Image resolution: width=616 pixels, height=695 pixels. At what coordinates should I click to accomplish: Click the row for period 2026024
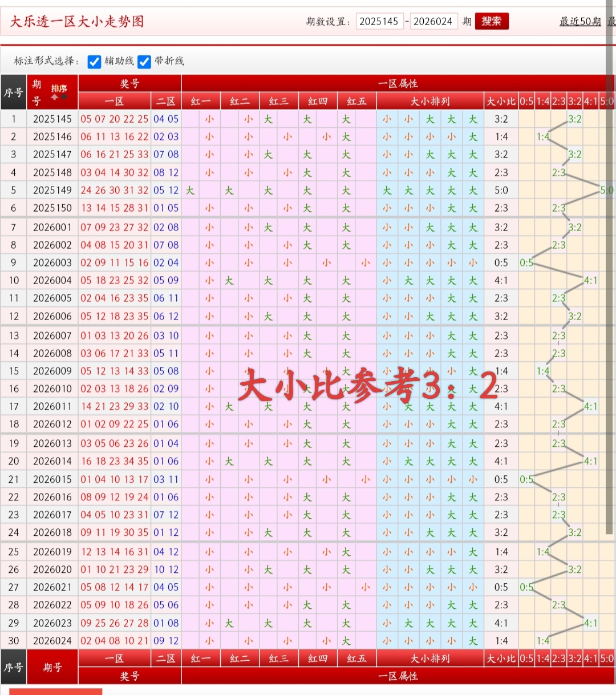tap(52, 640)
